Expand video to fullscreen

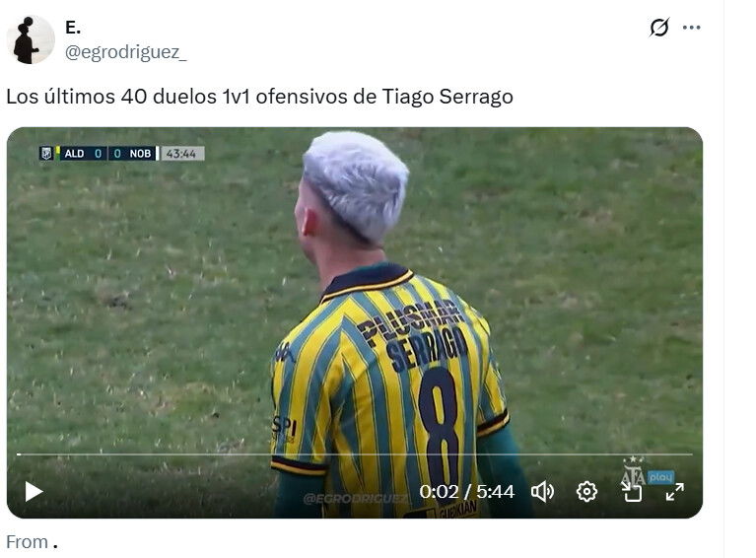[675, 491]
